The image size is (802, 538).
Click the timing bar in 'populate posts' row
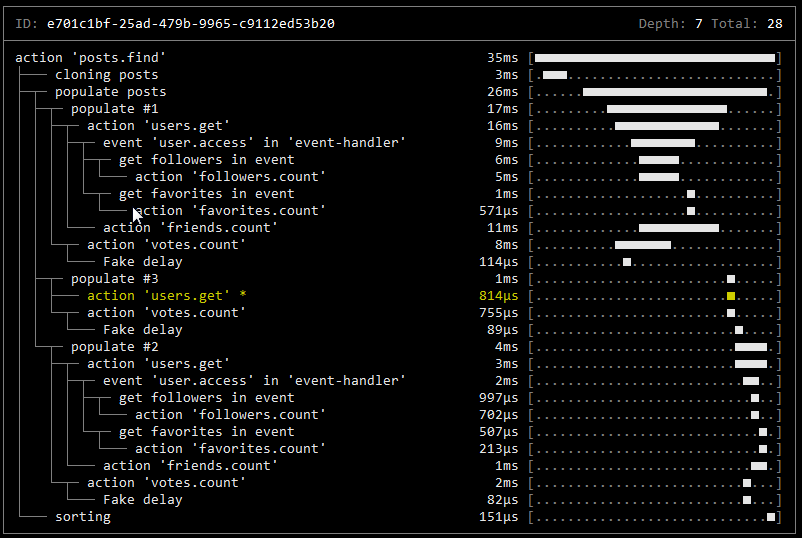[675, 92]
